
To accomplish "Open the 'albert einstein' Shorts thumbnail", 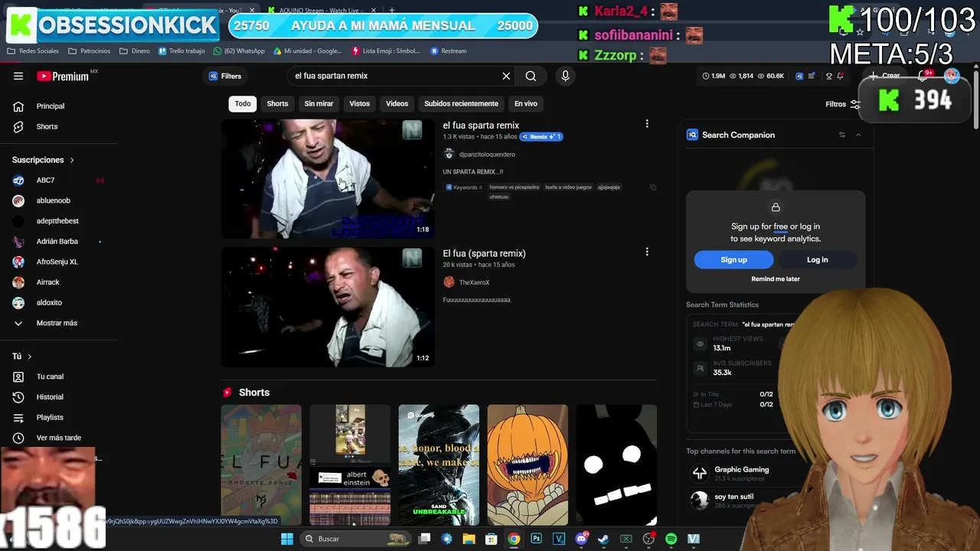I will pyautogui.click(x=350, y=465).
